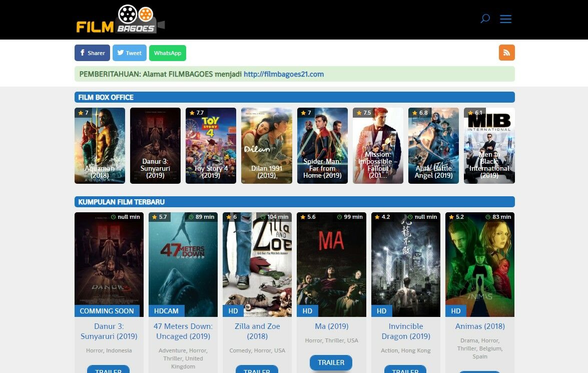The height and width of the screenshot is (373, 588).
Task: Click "Comedy, Horror, USA" genre text
Action: coord(257,350)
